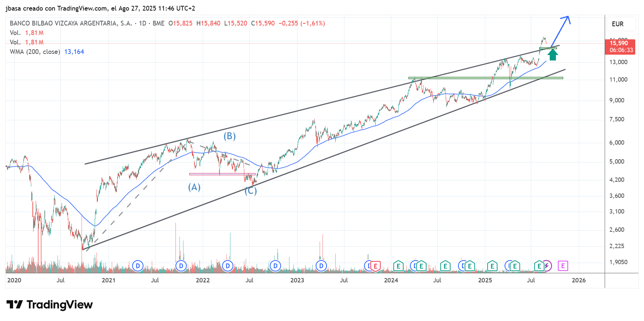Screen dimensions: 644x321
Task: Open the October 2021 dividend marker
Action: pos(181,266)
